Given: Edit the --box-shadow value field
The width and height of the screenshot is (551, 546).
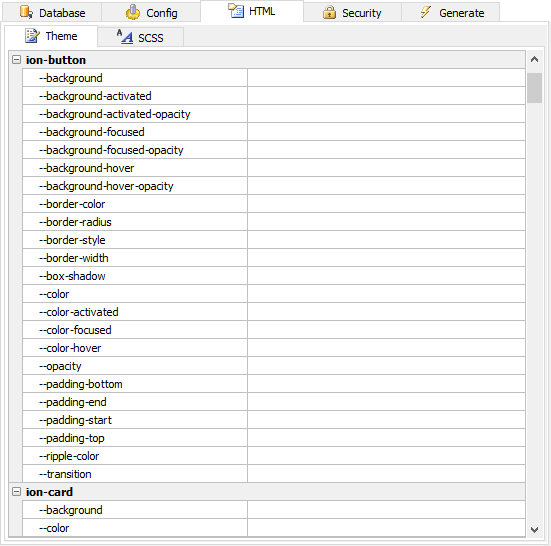Looking at the screenshot, I should [386, 276].
